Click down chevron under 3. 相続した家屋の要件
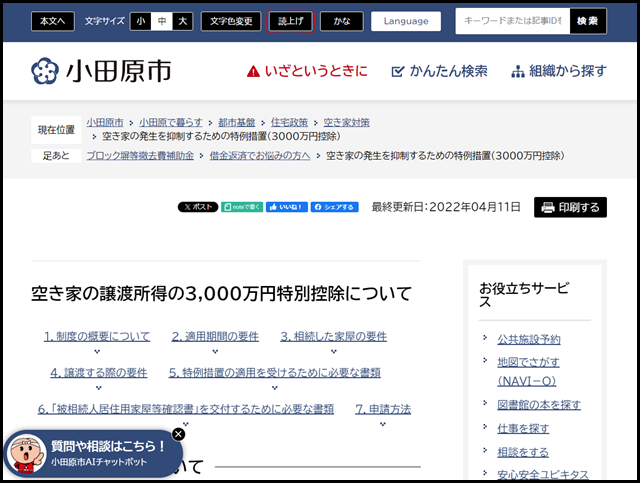The image size is (640, 483). [x=333, y=352]
